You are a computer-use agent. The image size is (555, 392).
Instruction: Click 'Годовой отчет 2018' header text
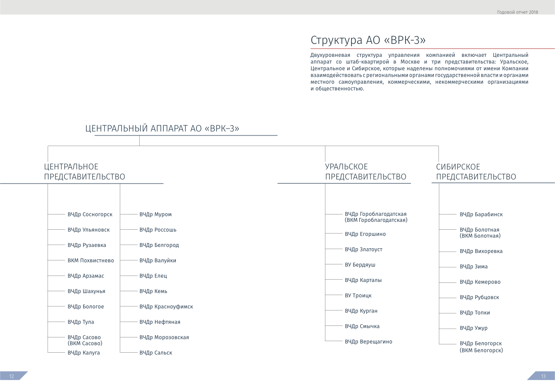[x=517, y=12]
